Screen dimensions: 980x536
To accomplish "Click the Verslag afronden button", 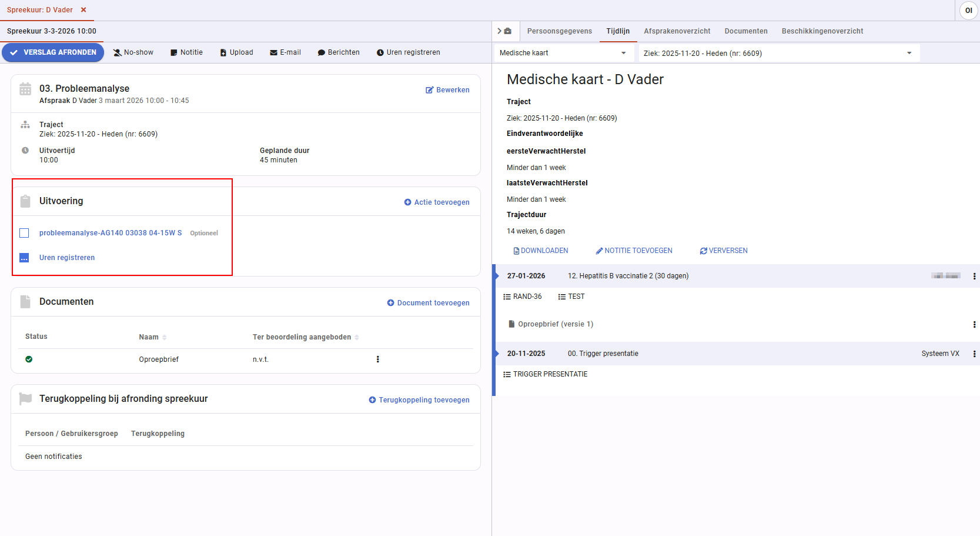I will point(53,52).
